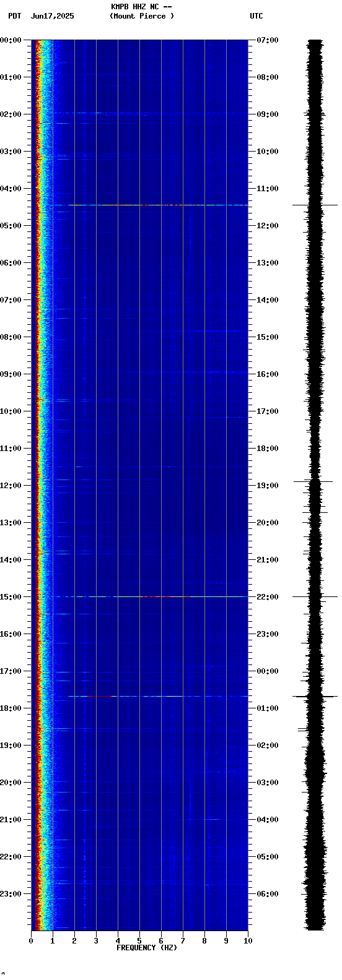
Task: Click the Jun17,2025 date label
Action: point(52,16)
